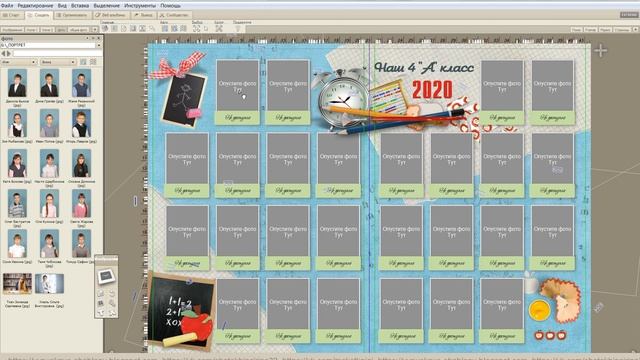The image size is (640, 360).
Task: Select the title text Наш 4 А класс
Action: click(424, 67)
